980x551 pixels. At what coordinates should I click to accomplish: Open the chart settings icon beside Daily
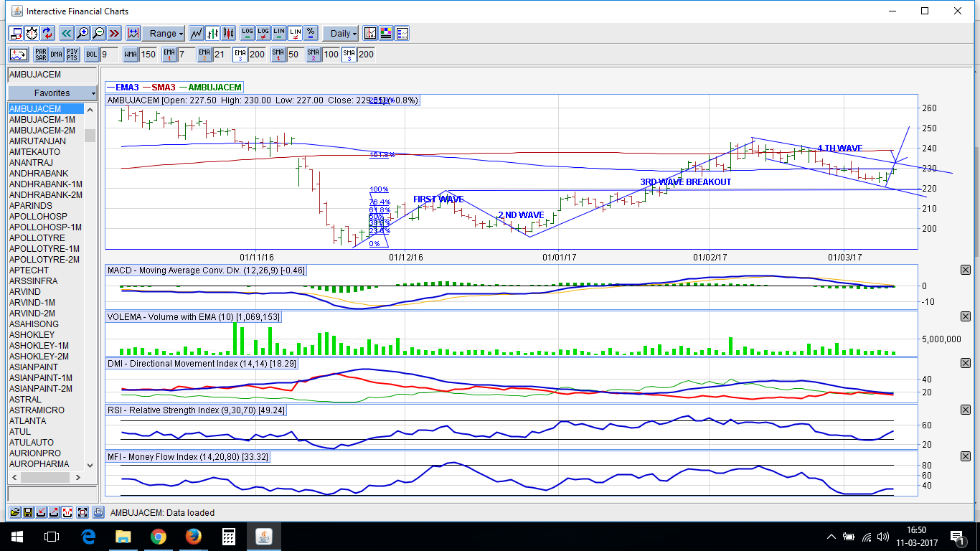(370, 33)
